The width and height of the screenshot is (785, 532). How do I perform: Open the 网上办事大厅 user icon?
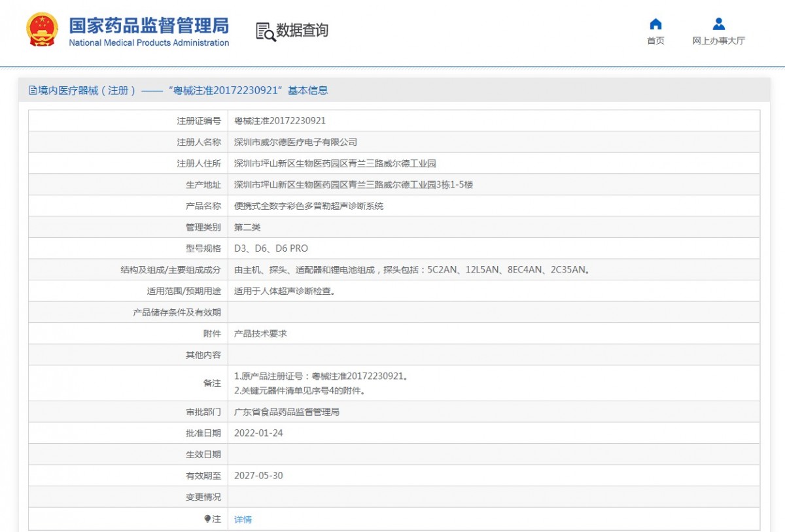click(x=718, y=24)
